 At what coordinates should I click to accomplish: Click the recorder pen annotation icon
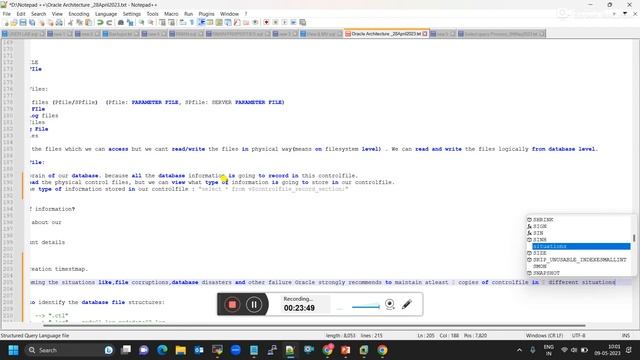[x=407, y=304]
